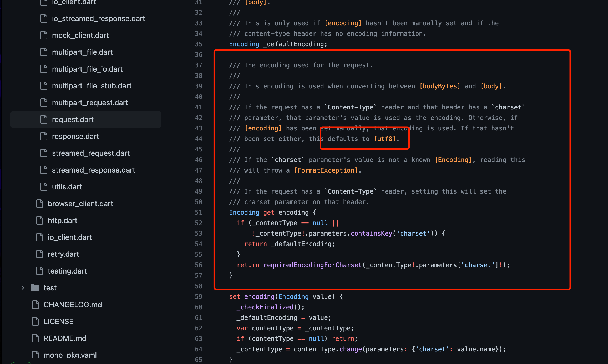Click line number 51

199,212
